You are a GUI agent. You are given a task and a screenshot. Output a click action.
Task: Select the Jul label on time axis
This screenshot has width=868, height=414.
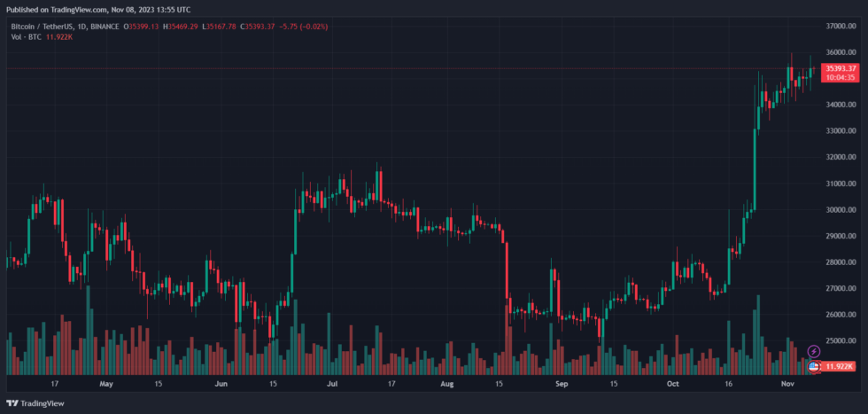click(x=333, y=384)
